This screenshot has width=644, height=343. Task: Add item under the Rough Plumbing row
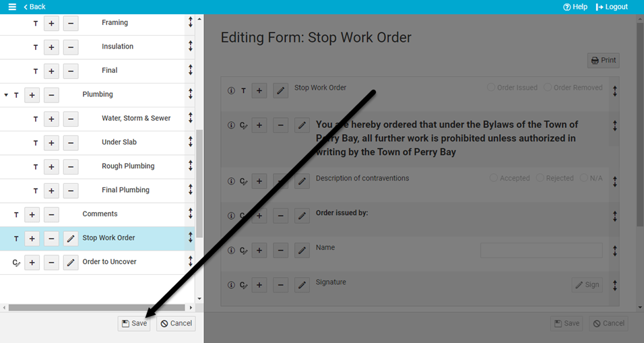click(51, 166)
